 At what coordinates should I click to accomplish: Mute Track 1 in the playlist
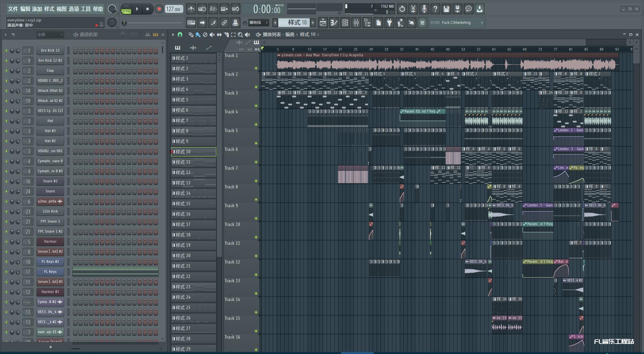(x=256, y=68)
